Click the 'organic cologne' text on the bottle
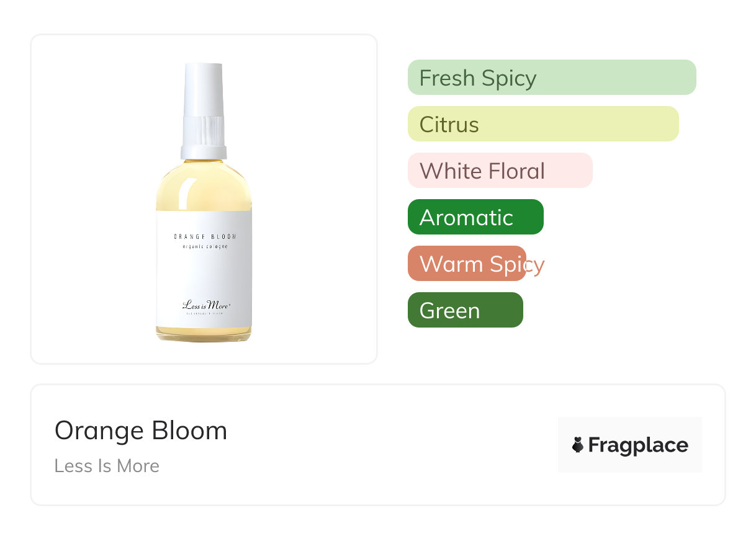 pyautogui.click(x=204, y=247)
